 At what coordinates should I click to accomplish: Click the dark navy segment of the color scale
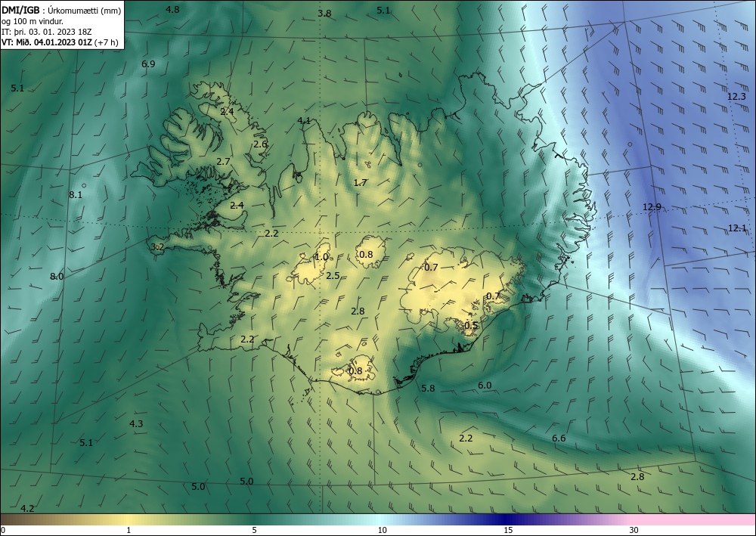503,519
